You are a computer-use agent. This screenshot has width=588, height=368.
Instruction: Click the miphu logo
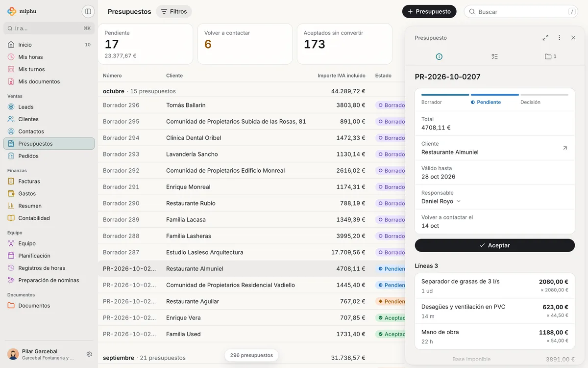(x=22, y=11)
